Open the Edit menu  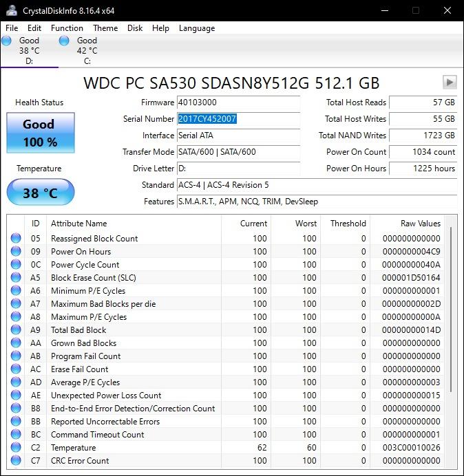pyautogui.click(x=34, y=28)
